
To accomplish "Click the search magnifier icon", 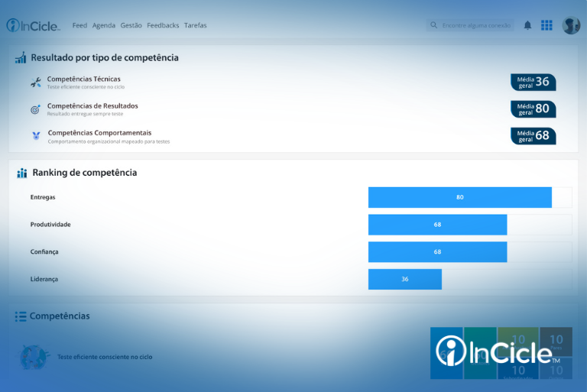I will [433, 25].
